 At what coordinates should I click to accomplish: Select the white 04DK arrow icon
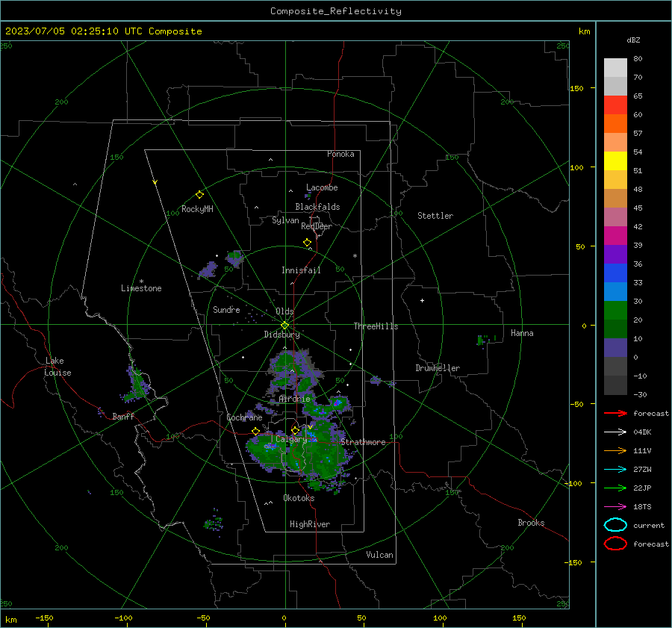point(615,432)
